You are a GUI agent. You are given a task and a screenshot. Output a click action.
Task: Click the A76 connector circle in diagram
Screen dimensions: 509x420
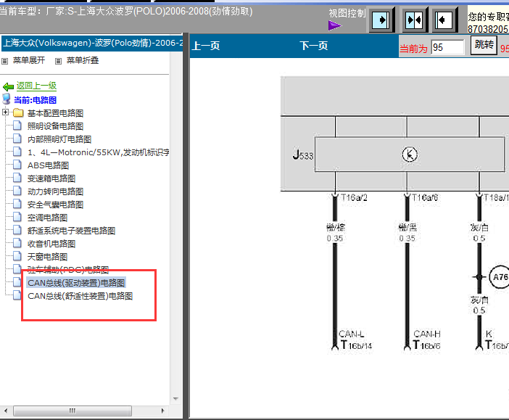tap(500, 277)
